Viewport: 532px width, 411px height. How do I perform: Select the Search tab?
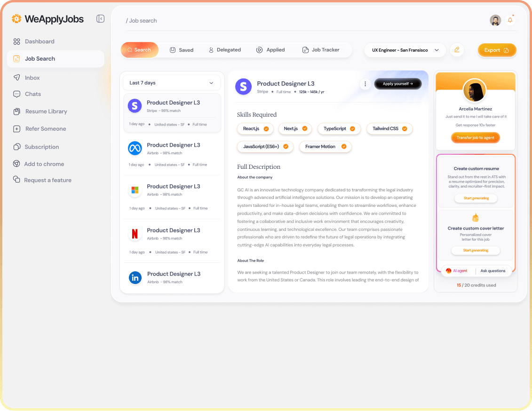(x=139, y=50)
